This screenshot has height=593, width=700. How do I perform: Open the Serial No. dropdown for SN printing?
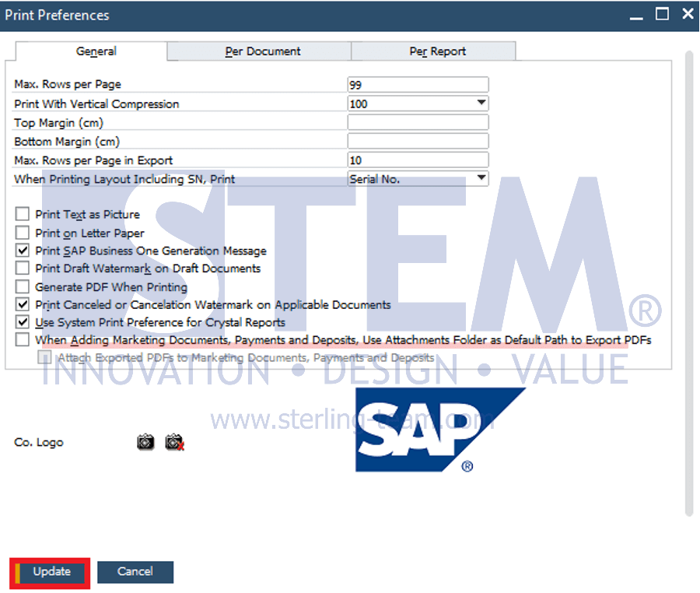click(481, 178)
